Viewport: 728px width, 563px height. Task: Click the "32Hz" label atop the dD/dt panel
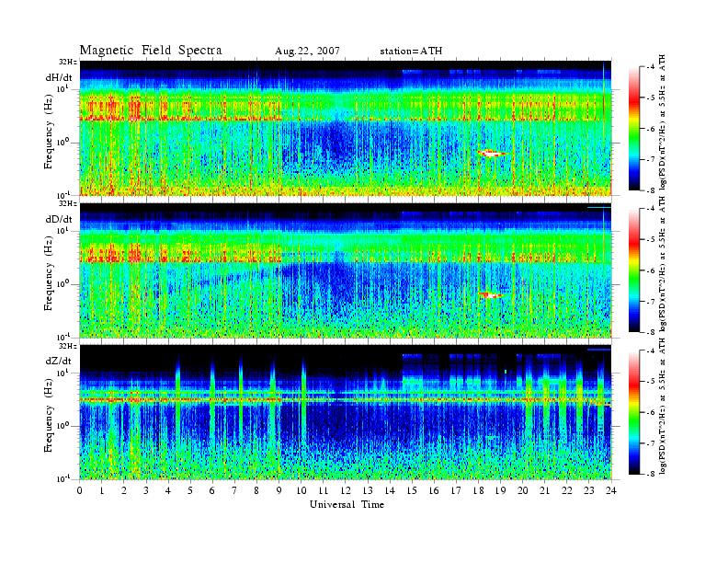68,204
